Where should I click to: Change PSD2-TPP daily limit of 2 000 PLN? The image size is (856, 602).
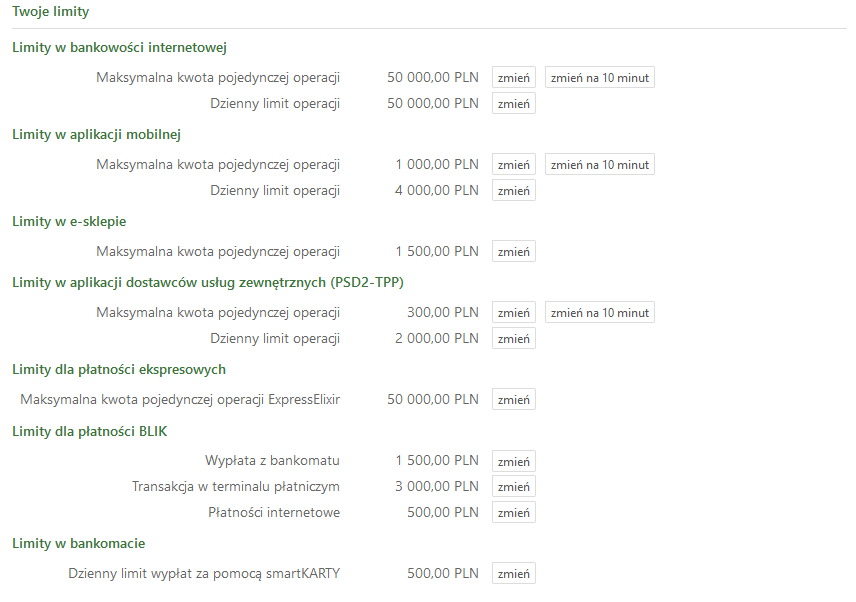tap(513, 338)
